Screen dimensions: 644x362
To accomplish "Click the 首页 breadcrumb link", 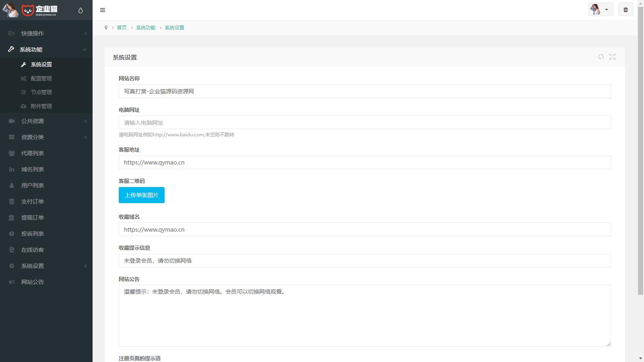I will coord(122,28).
